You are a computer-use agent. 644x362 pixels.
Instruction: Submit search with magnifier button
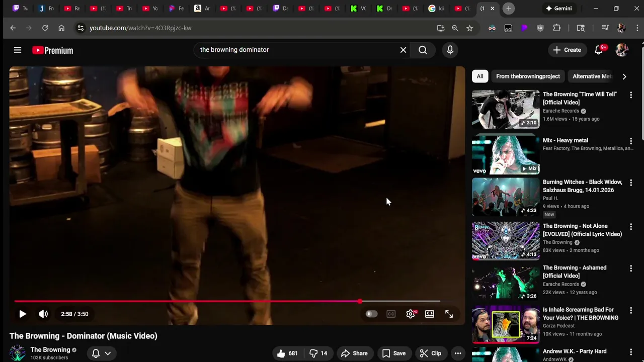pyautogui.click(x=423, y=50)
